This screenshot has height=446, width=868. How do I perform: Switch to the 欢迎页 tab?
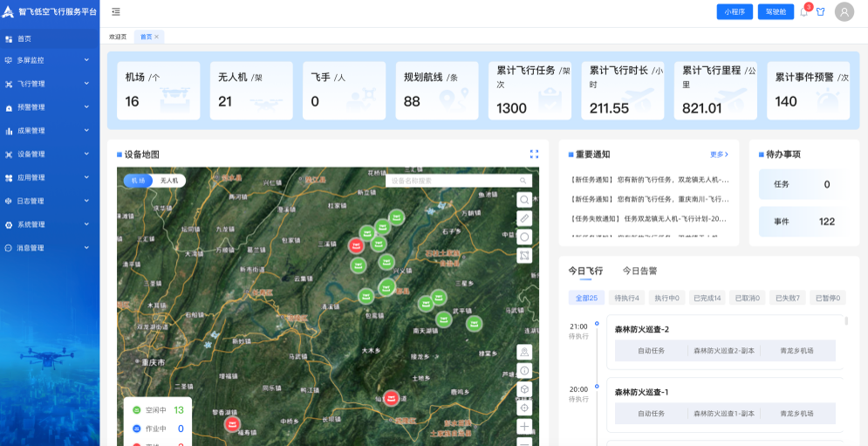118,37
